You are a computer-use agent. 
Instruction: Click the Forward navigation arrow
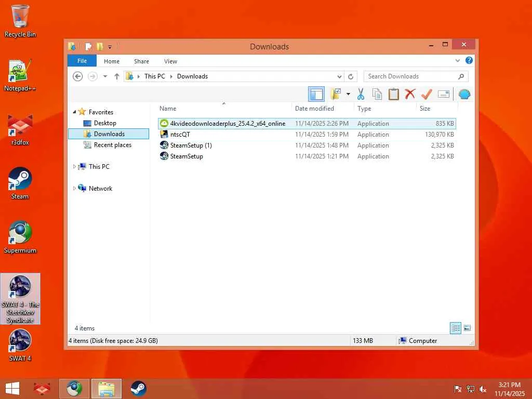click(92, 76)
